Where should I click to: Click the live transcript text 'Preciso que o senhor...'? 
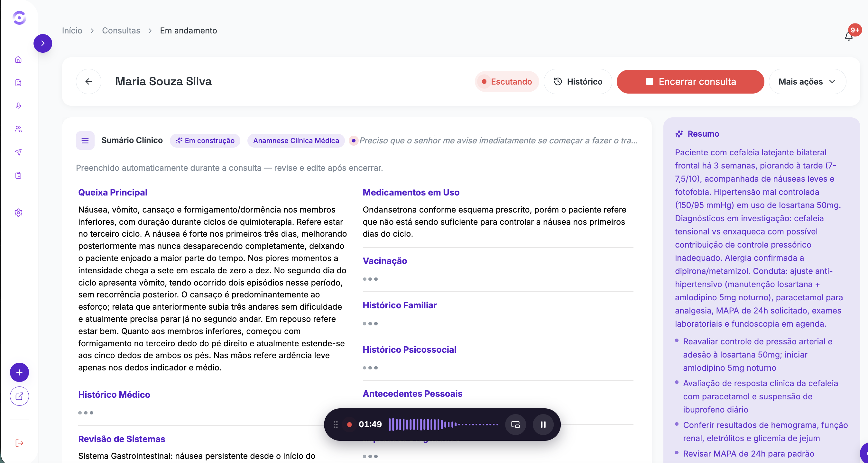[498, 141]
